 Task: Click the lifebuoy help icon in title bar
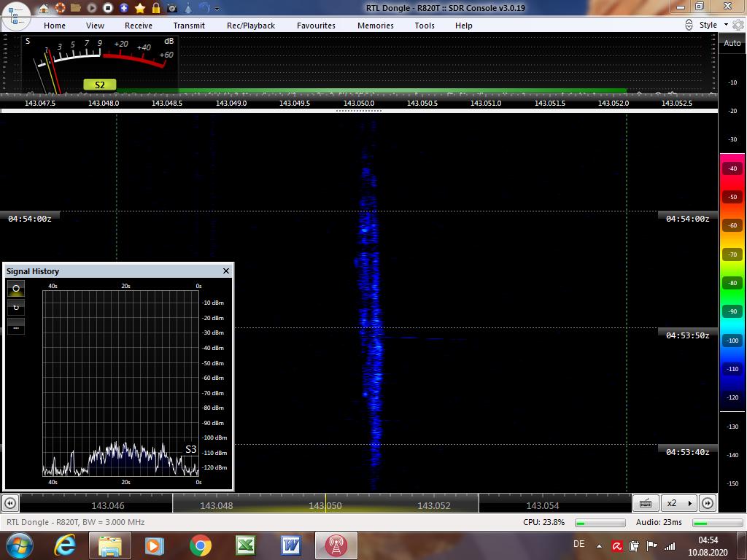[x=60, y=8]
